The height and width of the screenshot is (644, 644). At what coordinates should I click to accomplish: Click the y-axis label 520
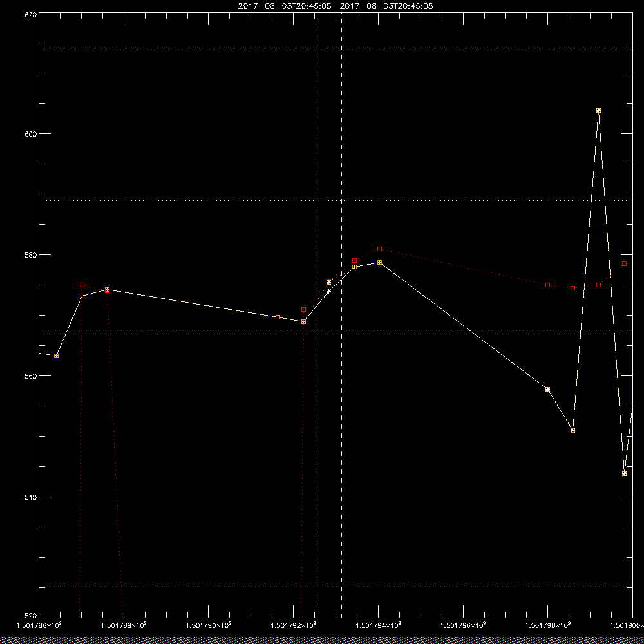(30, 616)
